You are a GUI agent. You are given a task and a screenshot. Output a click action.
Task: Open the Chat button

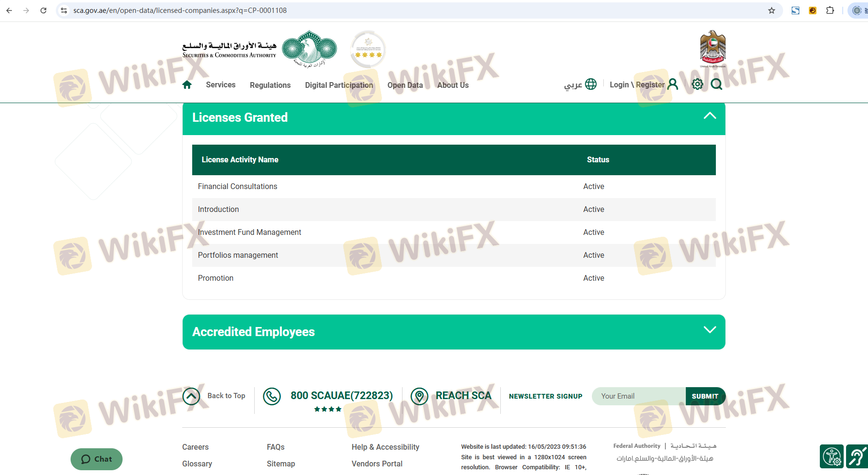click(x=96, y=459)
